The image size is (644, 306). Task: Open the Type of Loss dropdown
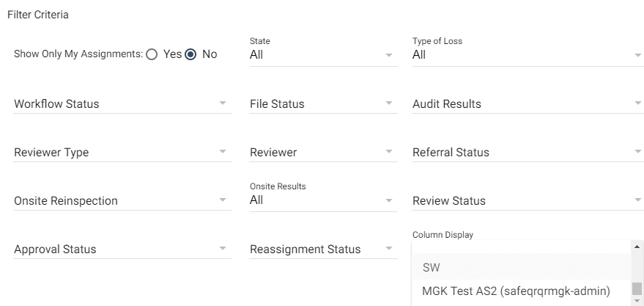pos(527,55)
